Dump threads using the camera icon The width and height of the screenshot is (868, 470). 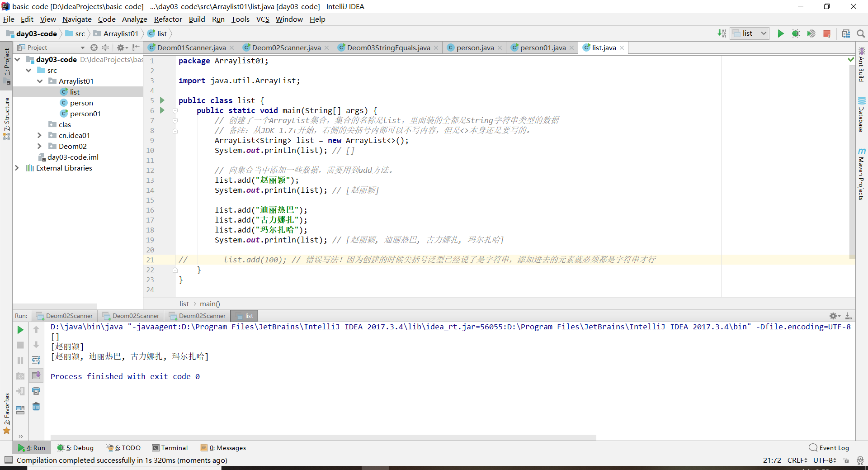coord(20,376)
